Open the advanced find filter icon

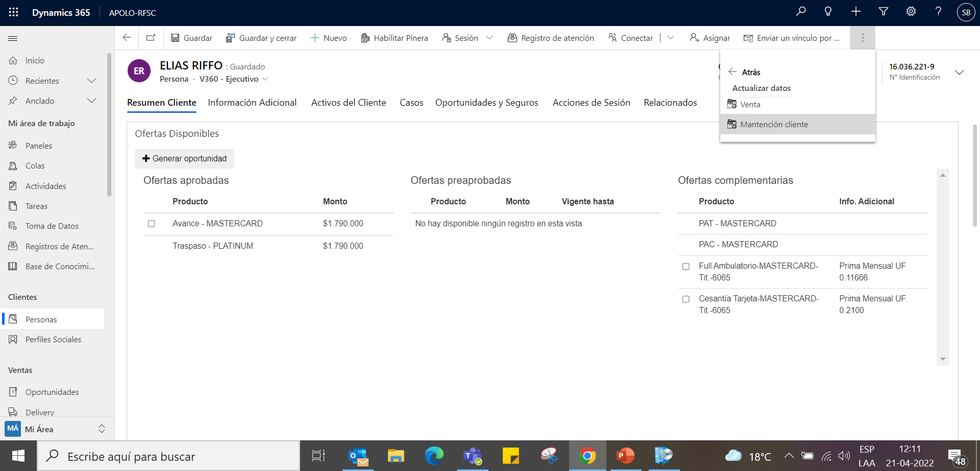pos(884,12)
